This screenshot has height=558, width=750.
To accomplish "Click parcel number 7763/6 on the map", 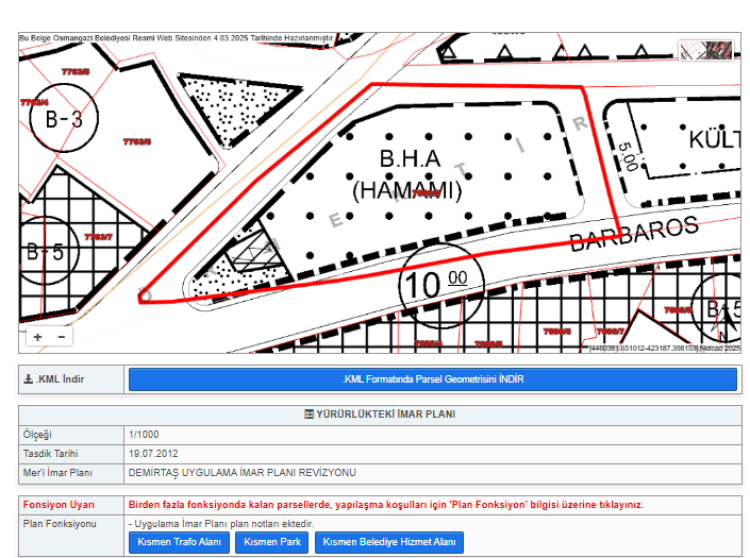I will [137, 142].
